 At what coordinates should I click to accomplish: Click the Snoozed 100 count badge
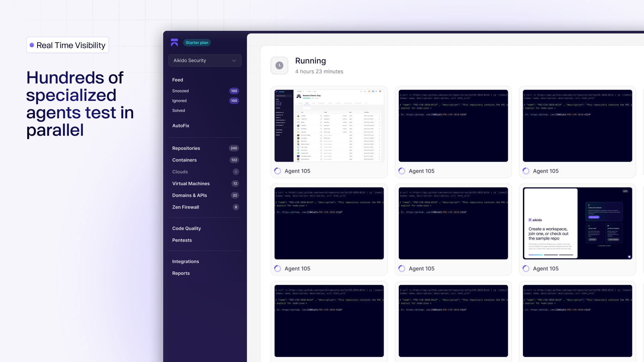coord(234,91)
